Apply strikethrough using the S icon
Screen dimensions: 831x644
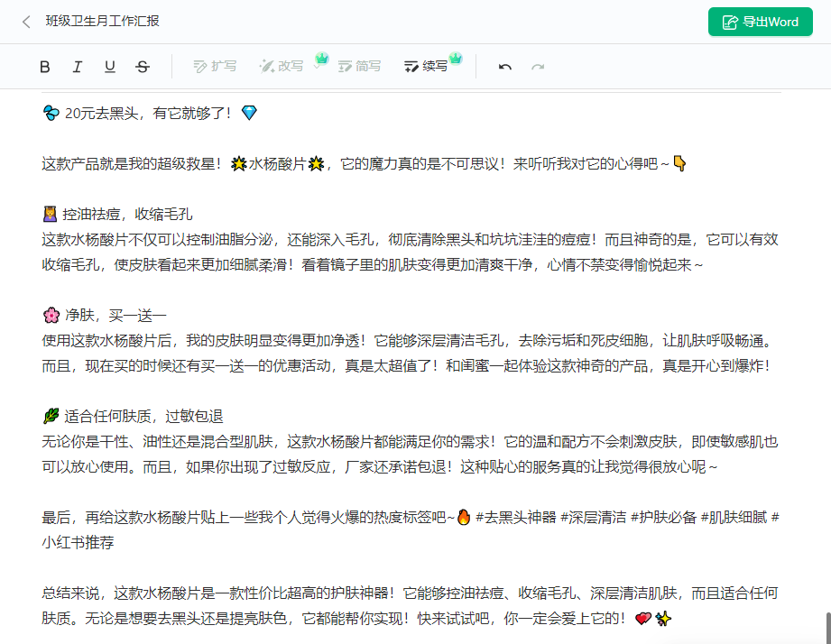pos(141,66)
